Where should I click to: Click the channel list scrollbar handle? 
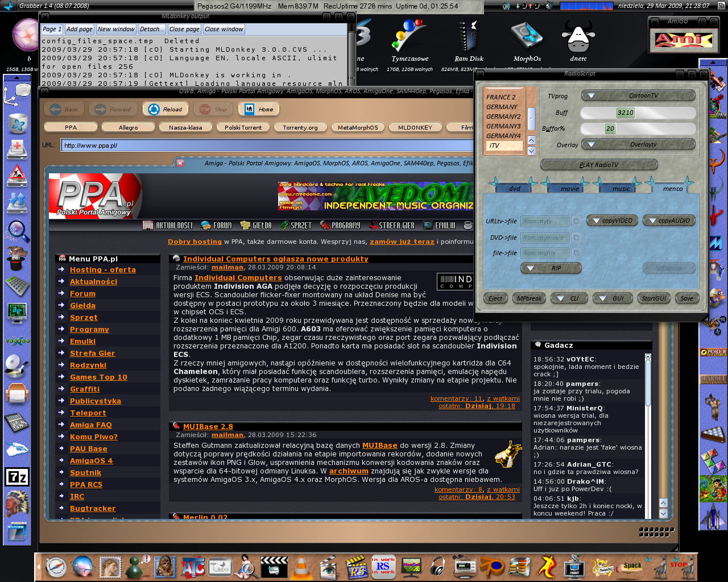click(531, 118)
